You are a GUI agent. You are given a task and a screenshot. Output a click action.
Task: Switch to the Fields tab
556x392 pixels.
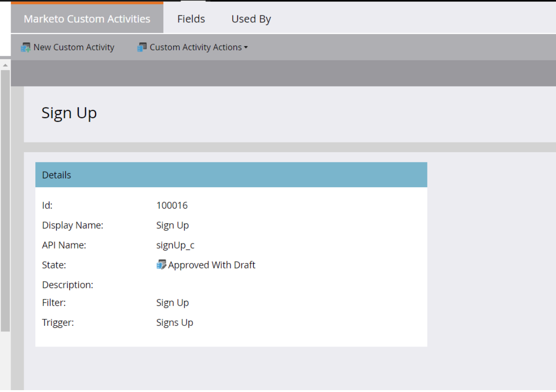[x=190, y=19]
